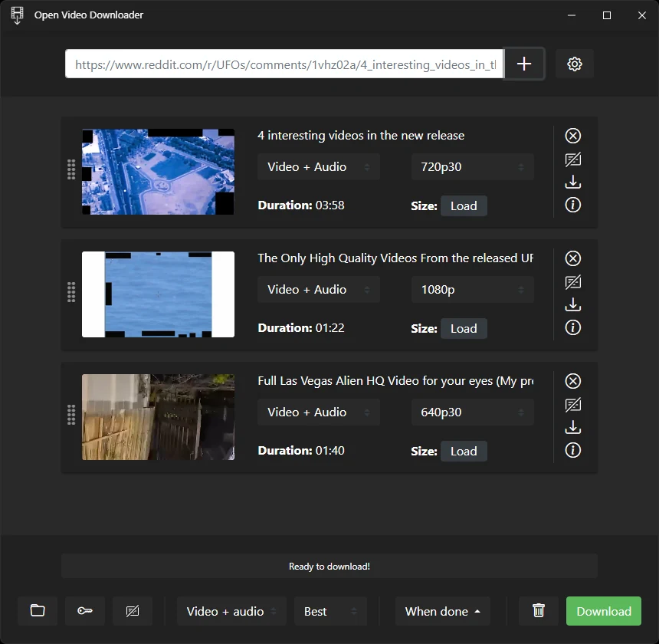Grab drag handle of 'Full Las Vegas Alien' item
The image size is (659, 644).
pos(71,415)
